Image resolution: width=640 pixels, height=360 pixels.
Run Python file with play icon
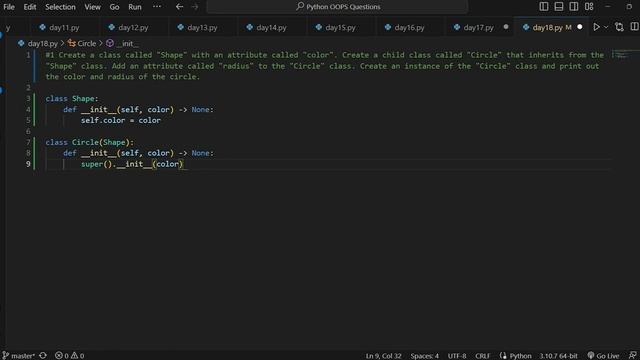(x=596, y=27)
